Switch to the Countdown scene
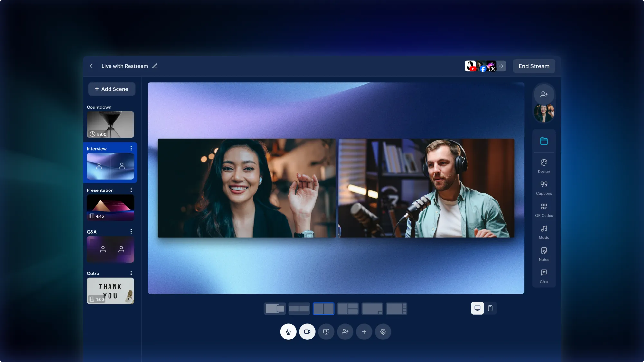 tap(110, 125)
